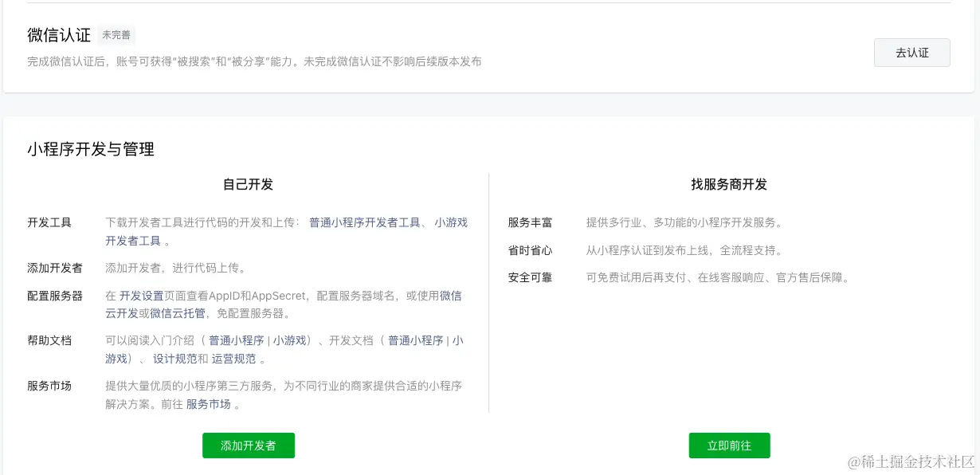Viewport: 980px width, 475px height.
Task: Click the 服务市场 row label on left
Action: 49,386
